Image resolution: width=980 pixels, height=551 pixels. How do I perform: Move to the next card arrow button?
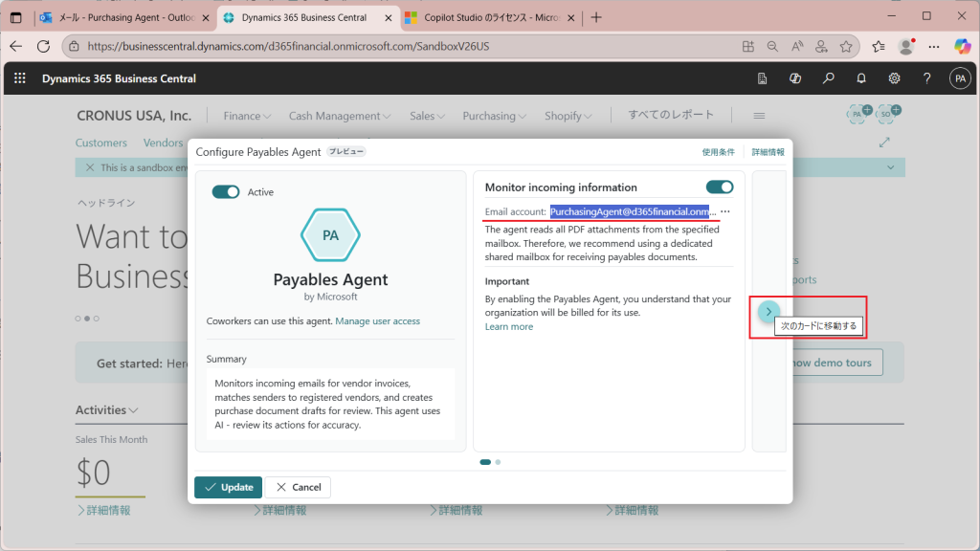pyautogui.click(x=768, y=311)
